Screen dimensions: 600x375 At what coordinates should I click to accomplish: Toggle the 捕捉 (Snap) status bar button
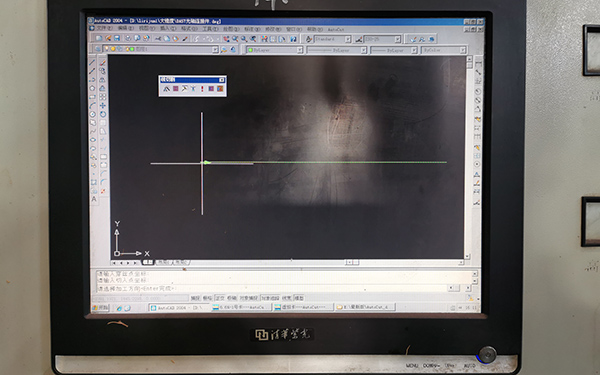click(x=195, y=298)
